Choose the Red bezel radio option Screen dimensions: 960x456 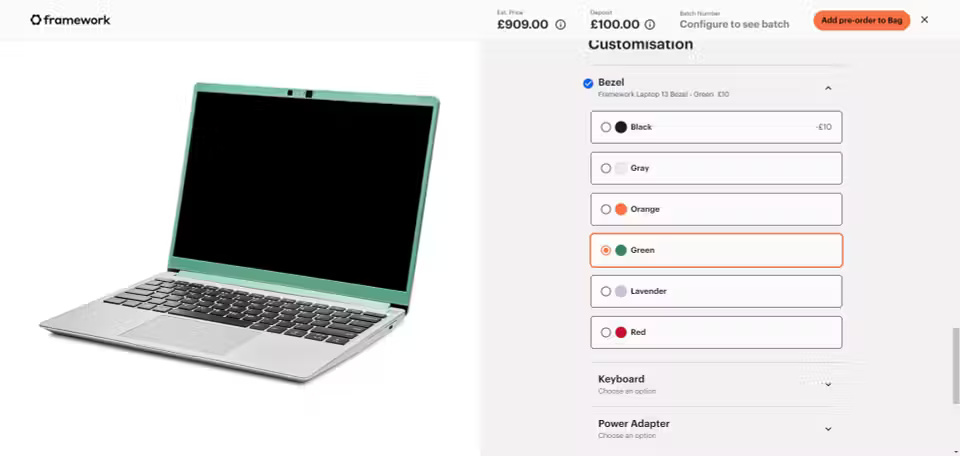(606, 332)
